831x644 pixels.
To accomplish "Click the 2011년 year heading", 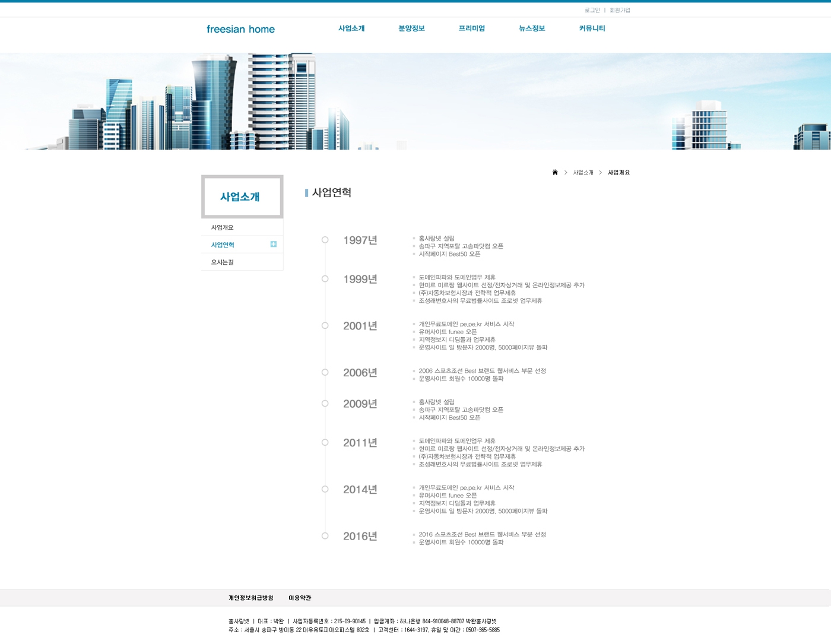I will tap(360, 443).
